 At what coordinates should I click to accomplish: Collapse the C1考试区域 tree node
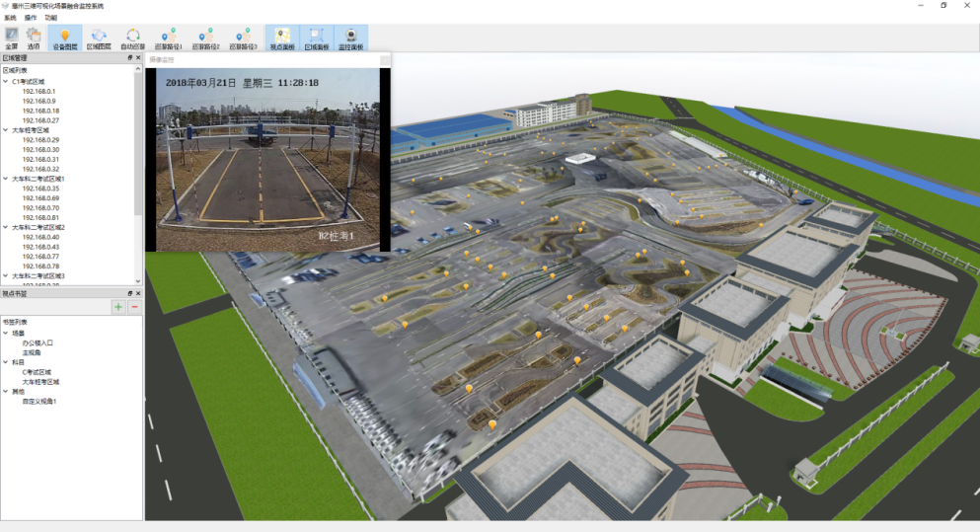point(6,81)
